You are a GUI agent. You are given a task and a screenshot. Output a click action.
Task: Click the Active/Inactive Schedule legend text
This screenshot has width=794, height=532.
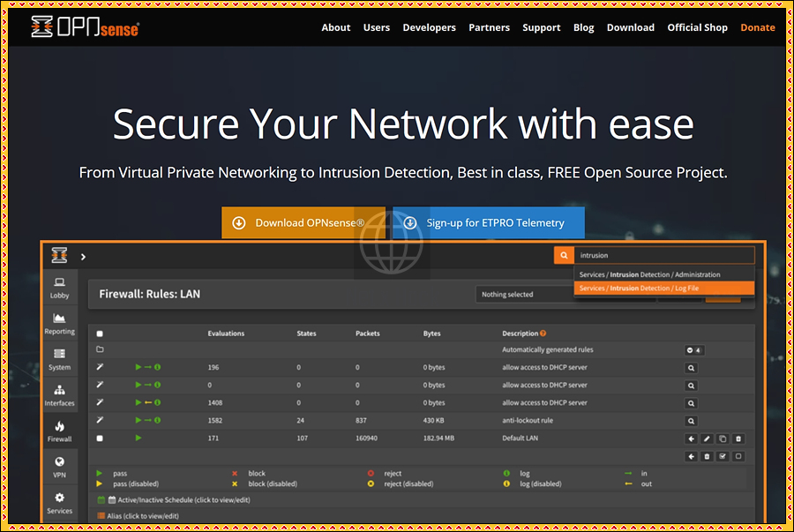pos(184,499)
